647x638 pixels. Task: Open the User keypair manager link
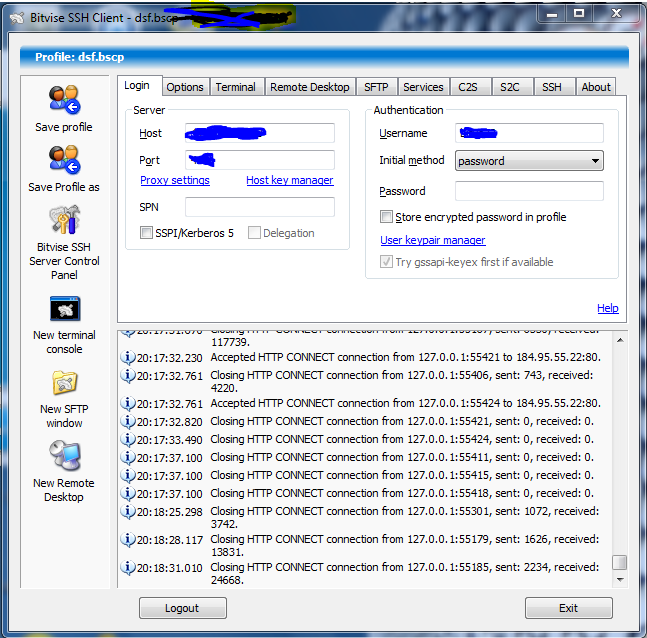(433, 240)
